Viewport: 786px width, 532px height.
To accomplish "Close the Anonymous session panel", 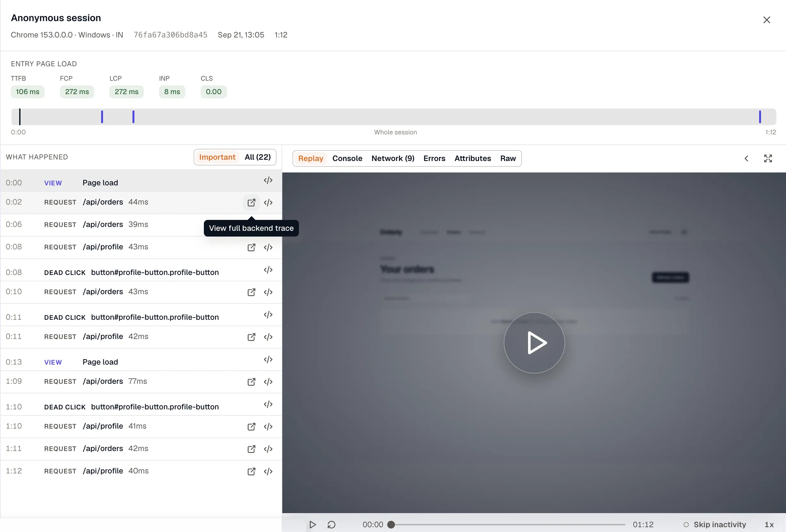I will point(766,20).
